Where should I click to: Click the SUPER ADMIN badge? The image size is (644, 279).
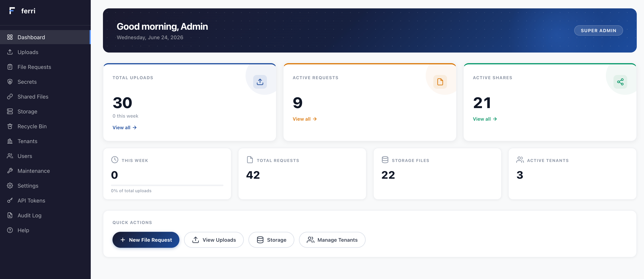pyautogui.click(x=598, y=30)
